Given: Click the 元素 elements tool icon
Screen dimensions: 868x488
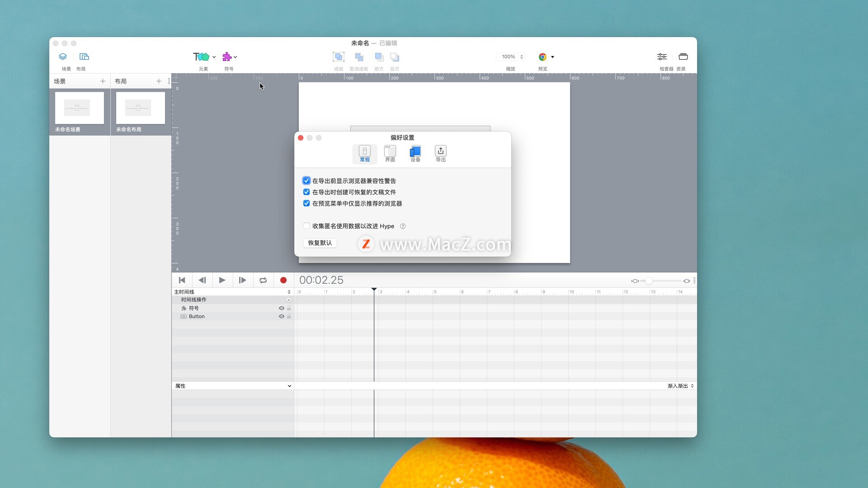Looking at the screenshot, I should (201, 57).
